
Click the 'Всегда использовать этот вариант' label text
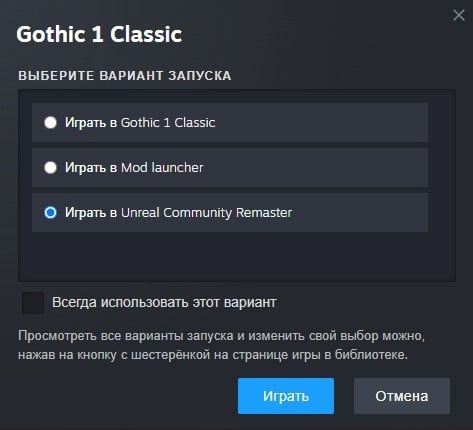pos(164,303)
